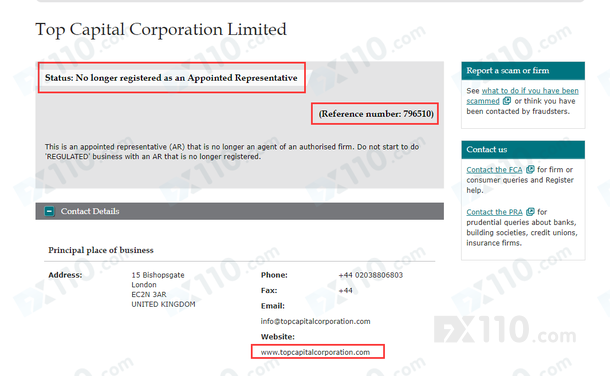
Task: Open the Contact the PRA link
Action: click(494, 212)
